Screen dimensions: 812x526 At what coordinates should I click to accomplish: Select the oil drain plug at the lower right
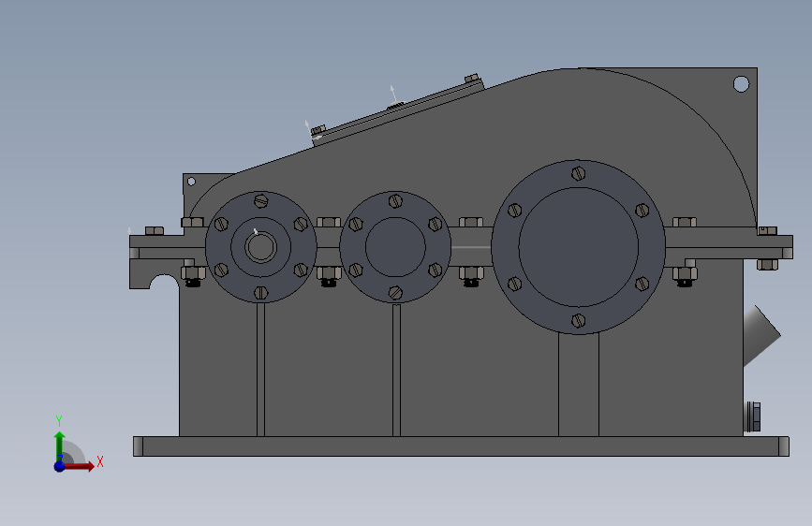click(x=752, y=416)
